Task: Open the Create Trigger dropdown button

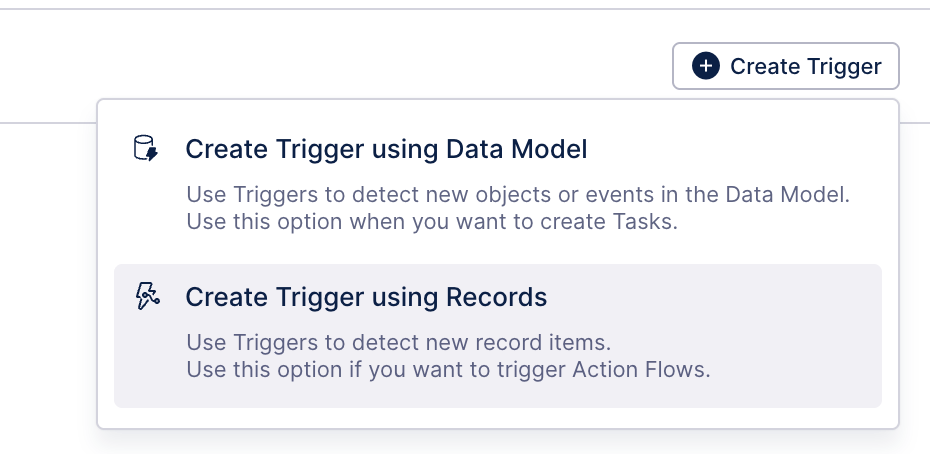Action: coord(785,66)
